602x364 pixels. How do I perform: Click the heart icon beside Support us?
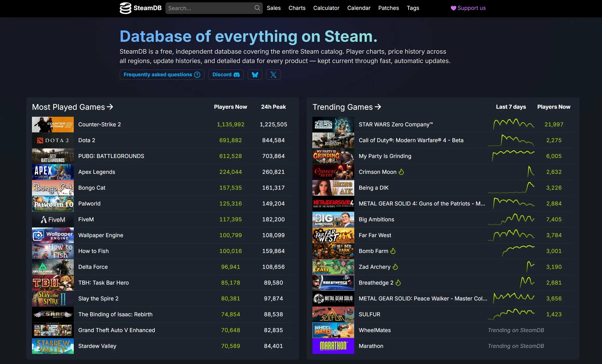[453, 8]
